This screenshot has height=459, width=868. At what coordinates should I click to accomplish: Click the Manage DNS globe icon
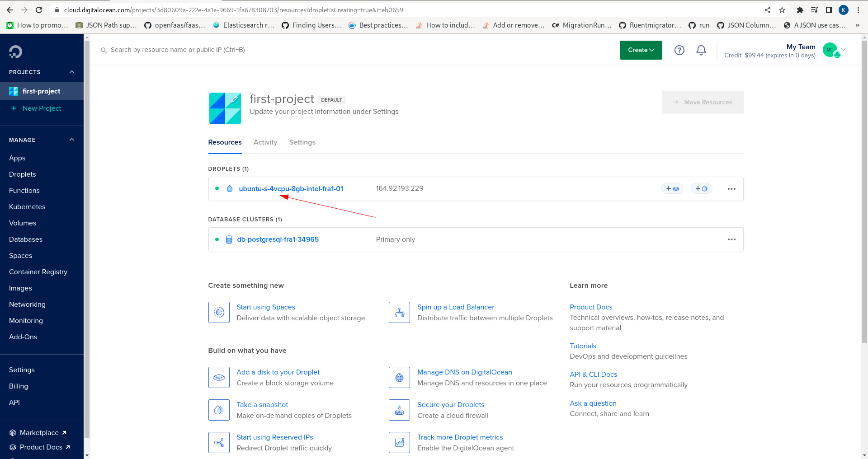[x=399, y=378]
